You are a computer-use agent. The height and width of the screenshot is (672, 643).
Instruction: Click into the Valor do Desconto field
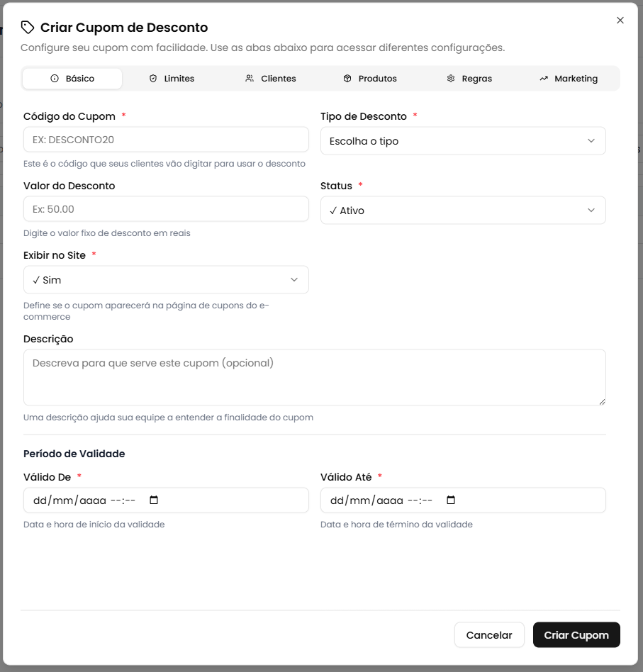[166, 209]
